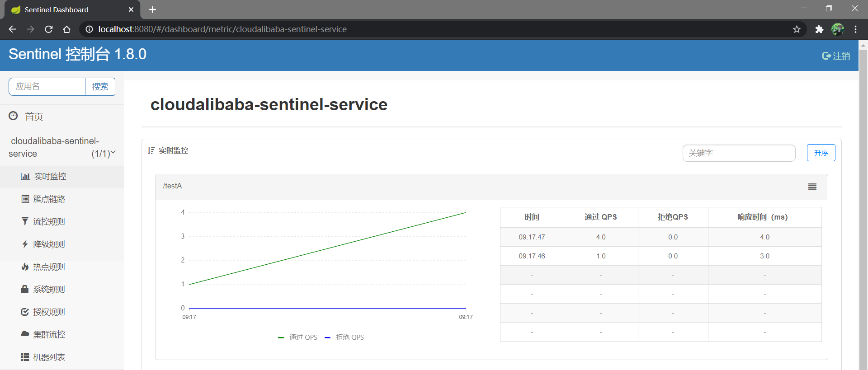The image size is (868, 370).
Task: Collapse the cloudalibaba-sentinel-service app chevron
Action: [113, 153]
